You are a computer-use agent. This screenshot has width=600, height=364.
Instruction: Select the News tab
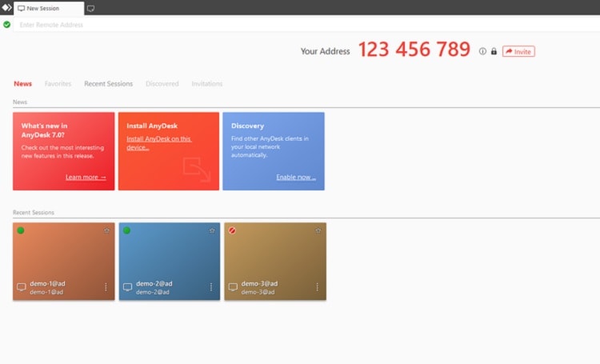pos(23,83)
